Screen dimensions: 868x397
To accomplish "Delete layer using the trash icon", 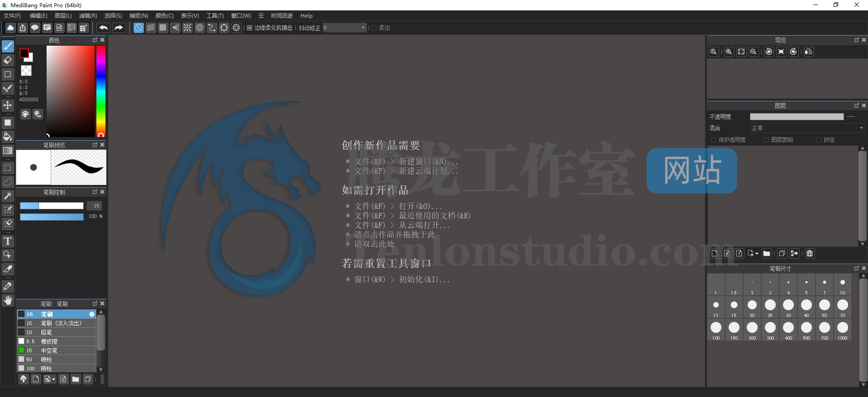I will coord(810,253).
